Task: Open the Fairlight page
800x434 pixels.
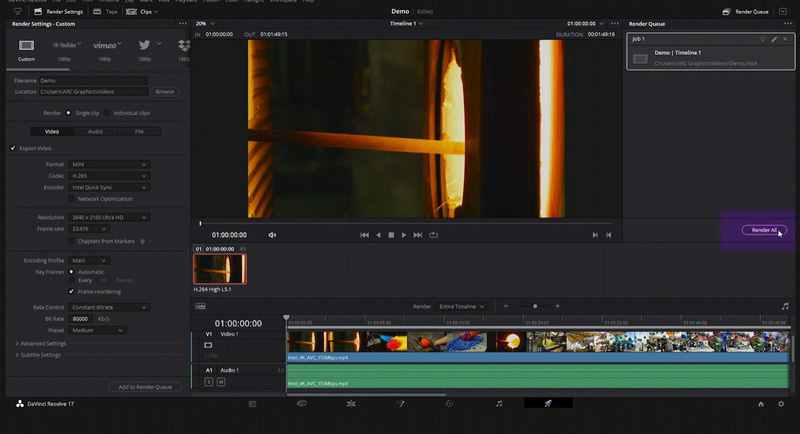Action: tap(499, 403)
